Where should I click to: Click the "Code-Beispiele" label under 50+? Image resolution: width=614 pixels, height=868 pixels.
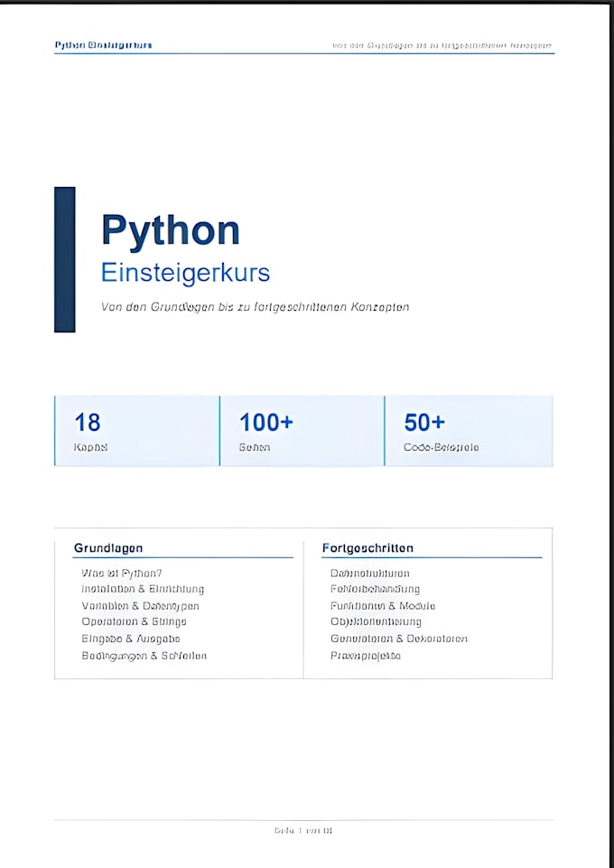pos(442,447)
